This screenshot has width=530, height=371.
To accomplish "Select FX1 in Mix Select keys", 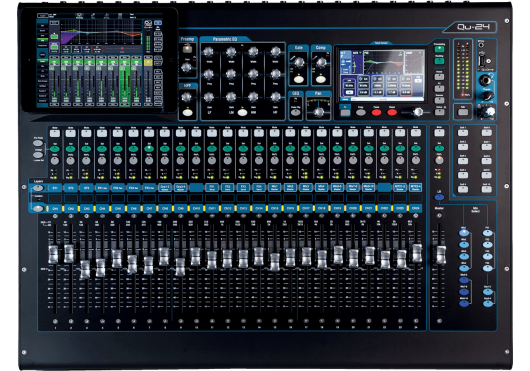I will (x=487, y=233).
